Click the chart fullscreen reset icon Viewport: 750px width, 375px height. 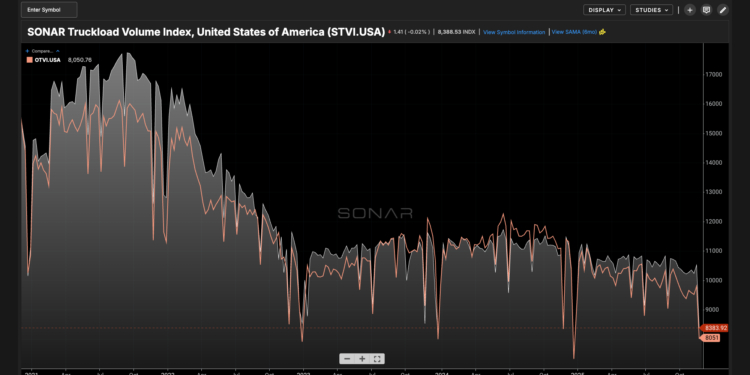tap(377, 359)
